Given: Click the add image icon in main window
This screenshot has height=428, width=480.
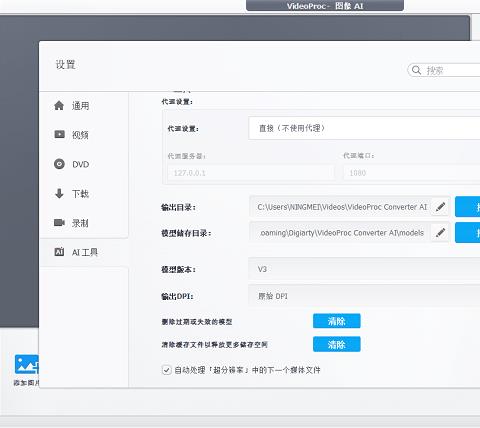Looking at the screenshot, I should [x=27, y=364].
